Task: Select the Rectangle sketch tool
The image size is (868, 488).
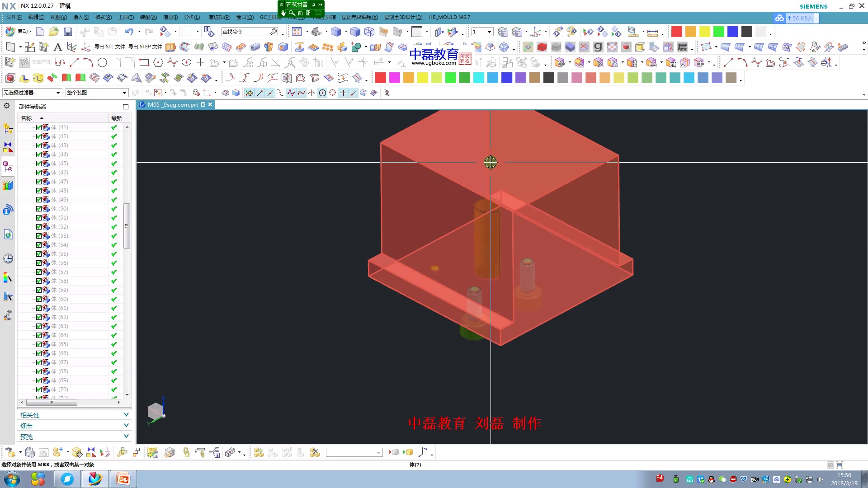Action: (x=144, y=62)
